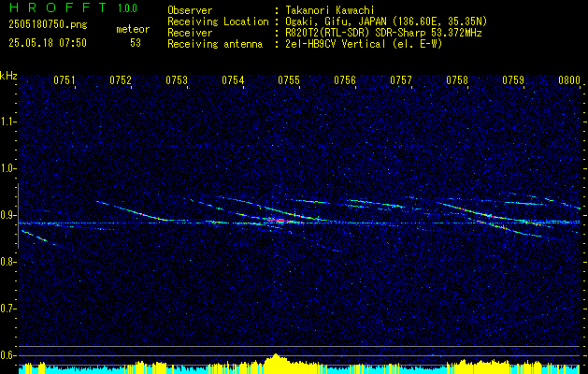Click the 0.8 kHz frequency label
The width and height of the screenshot is (588, 374).
[8, 262]
